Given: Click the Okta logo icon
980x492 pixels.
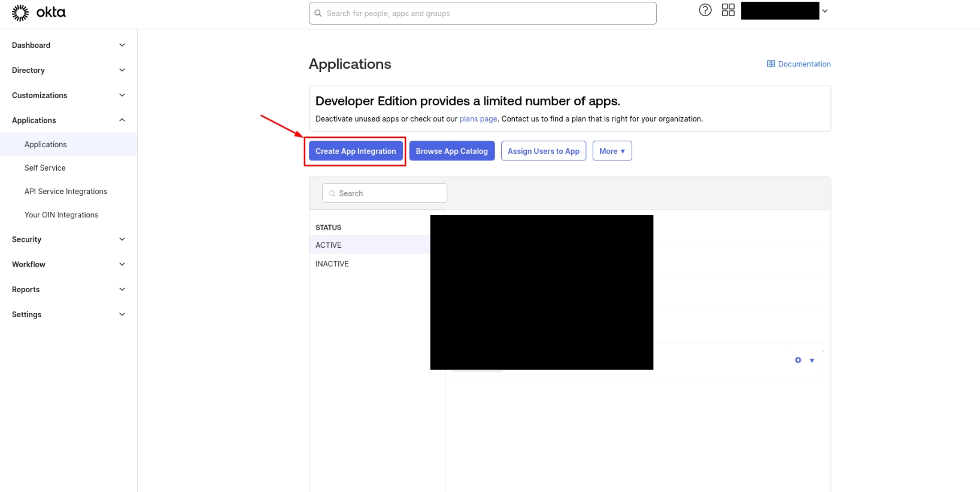Looking at the screenshot, I should point(20,13).
